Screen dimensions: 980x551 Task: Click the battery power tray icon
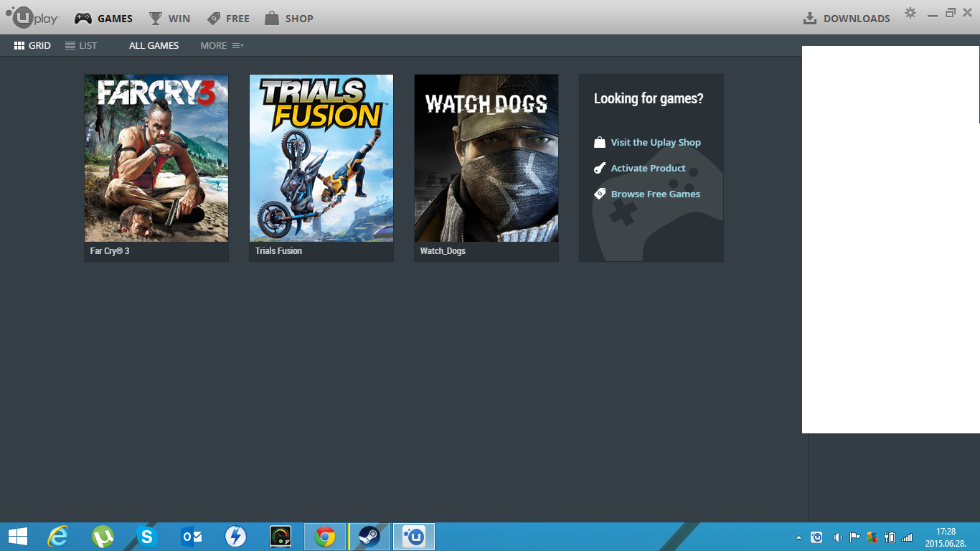890,537
